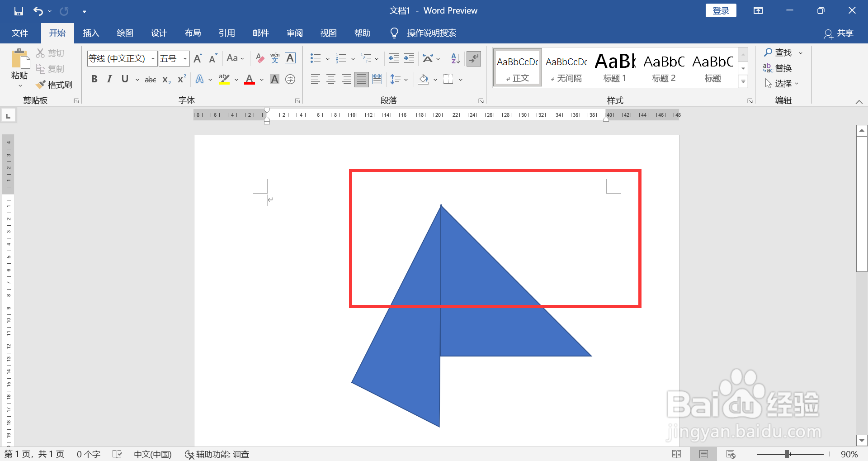Click the 90% zoom level
This screenshot has height=461, width=868.
tap(849, 454)
